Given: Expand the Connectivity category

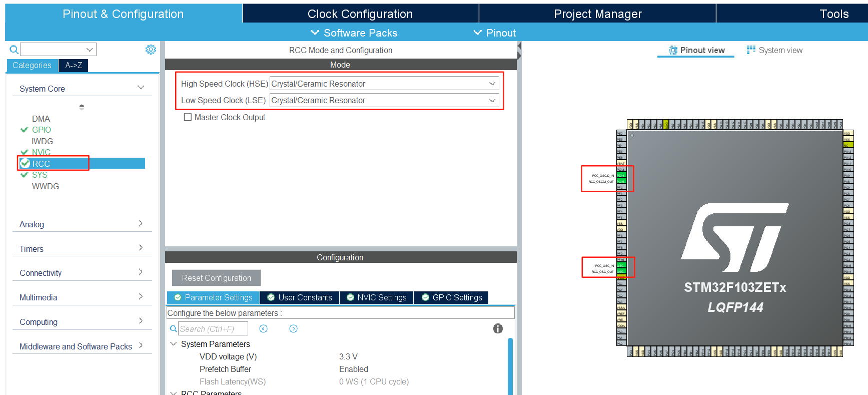Looking at the screenshot, I should point(141,272).
